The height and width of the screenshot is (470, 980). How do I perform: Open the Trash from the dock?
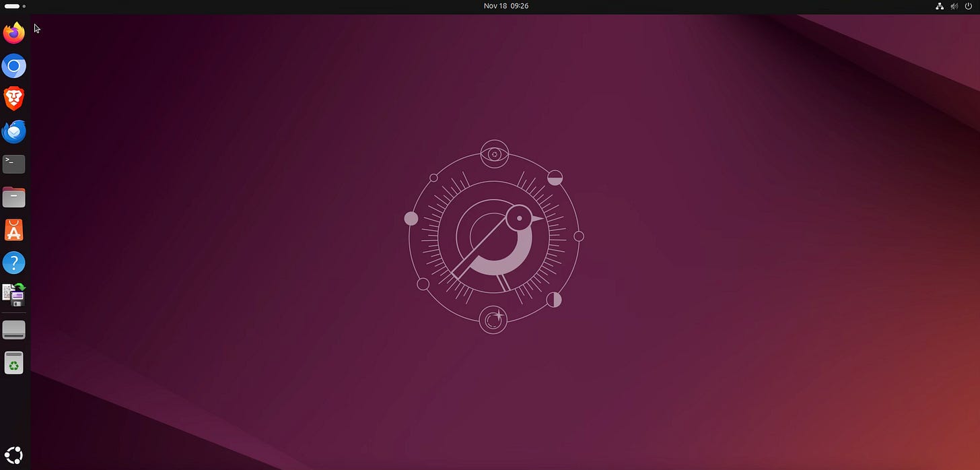(14, 363)
